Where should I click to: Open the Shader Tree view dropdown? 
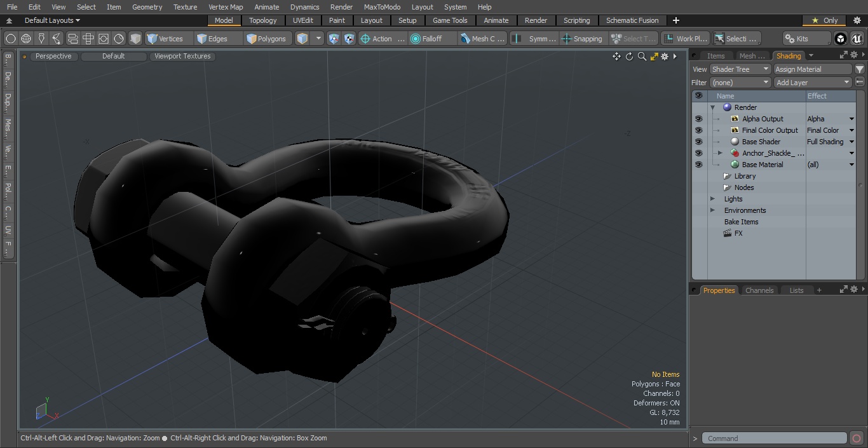[740, 69]
